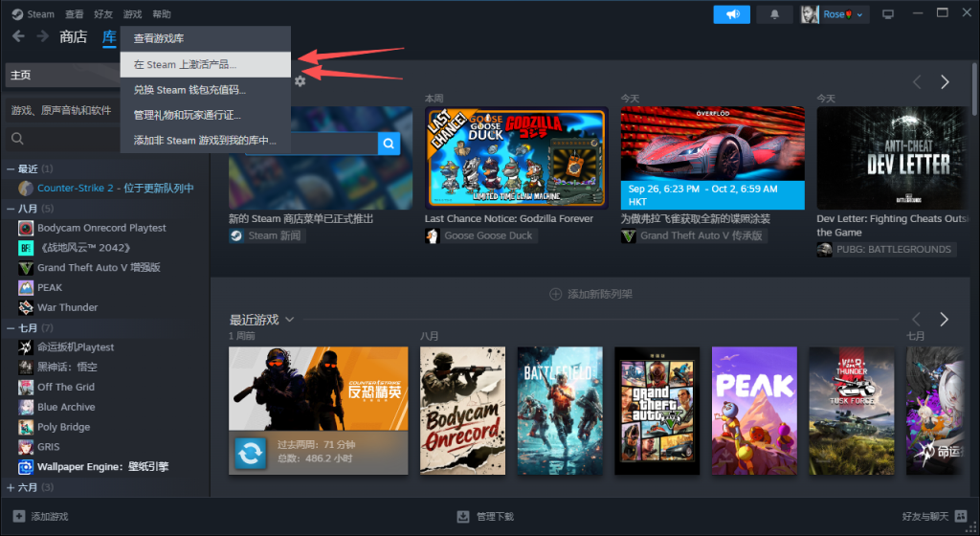Click the announcements megaphone icon

click(731, 14)
